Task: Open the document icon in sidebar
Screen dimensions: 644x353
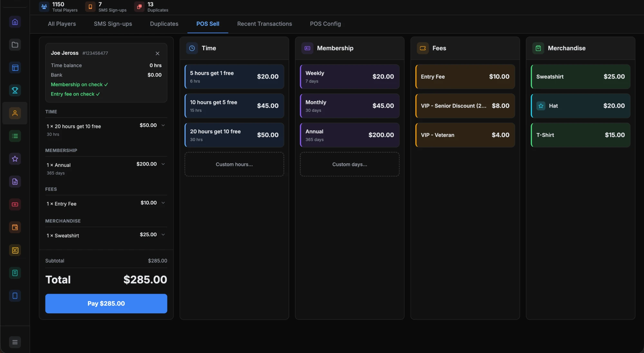Action: pyautogui.click(x=15, y=182)
